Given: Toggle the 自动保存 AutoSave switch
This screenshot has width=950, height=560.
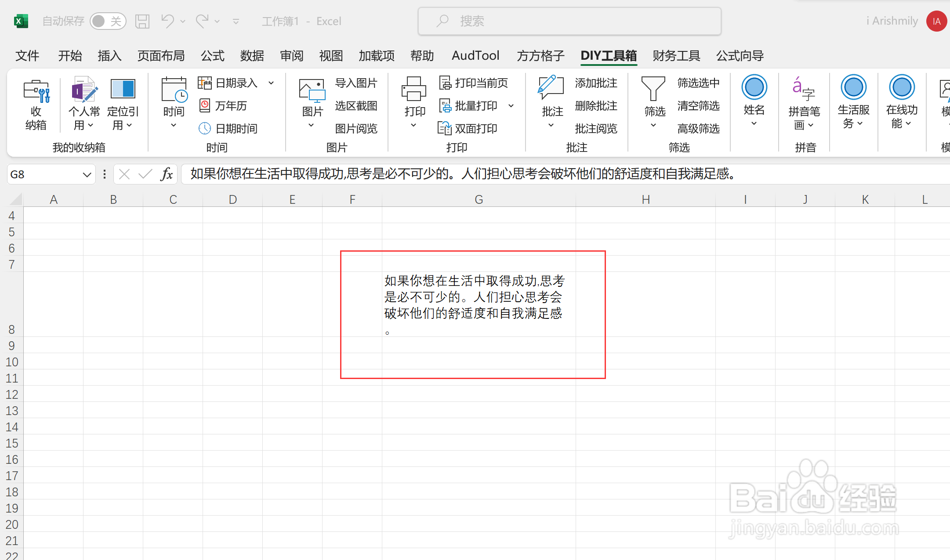Looking at the screenshot, I should [108, 21].
